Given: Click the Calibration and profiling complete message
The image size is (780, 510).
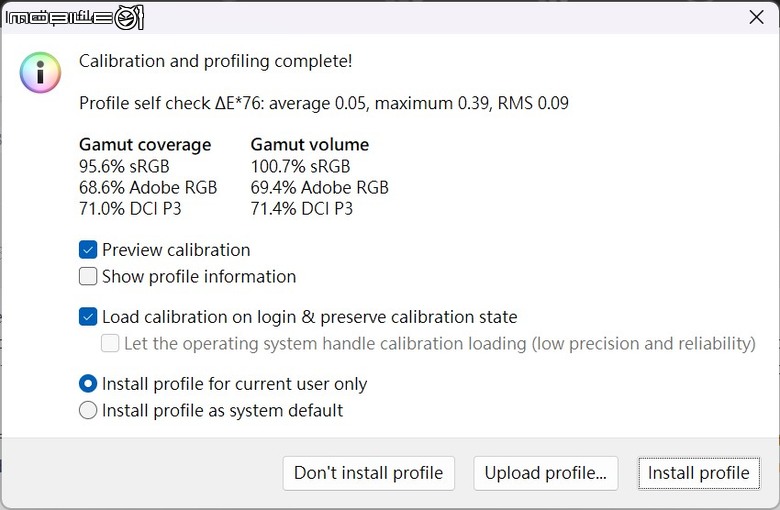Looking at the screenshot, I should [215, 61].
